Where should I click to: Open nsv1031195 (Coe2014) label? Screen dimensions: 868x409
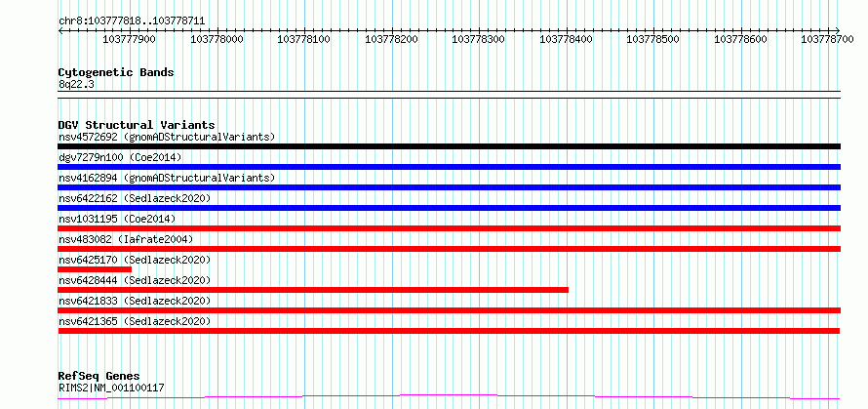[117, 219]
